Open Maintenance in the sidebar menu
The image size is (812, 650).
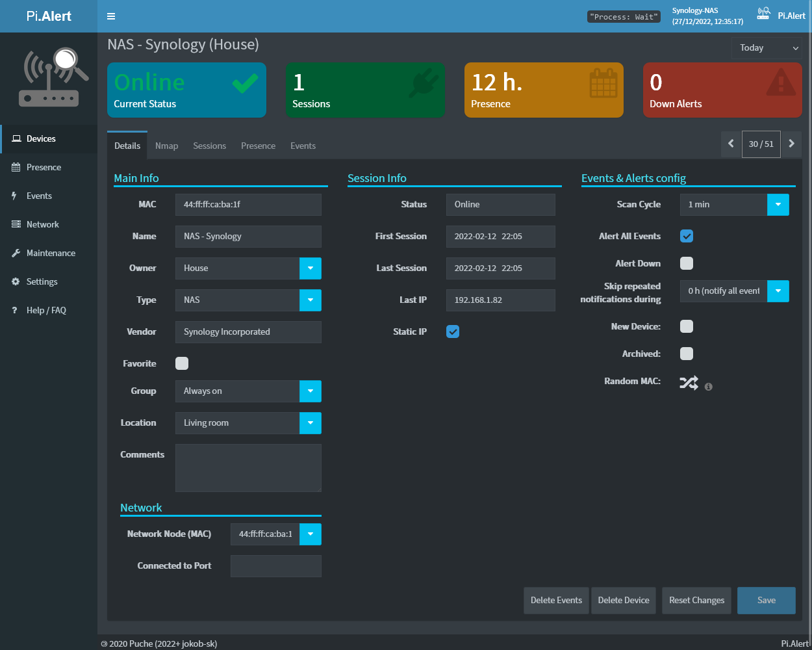point(51,253)
